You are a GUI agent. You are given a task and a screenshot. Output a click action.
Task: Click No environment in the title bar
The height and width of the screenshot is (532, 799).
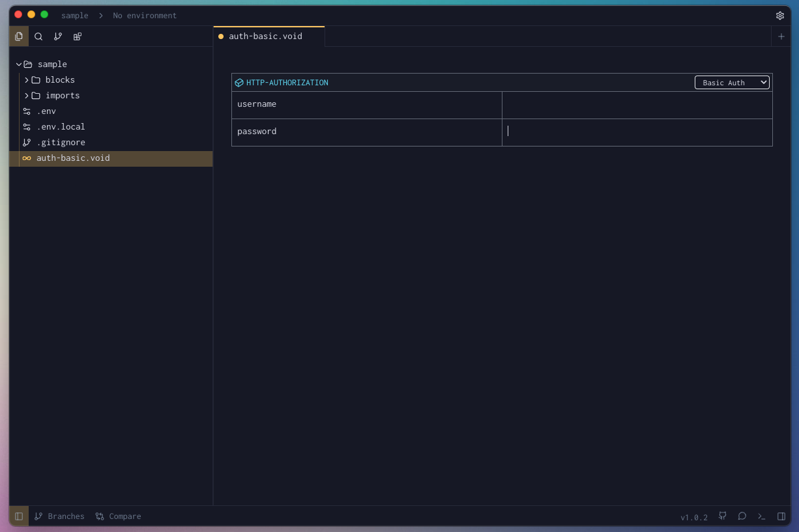pos(145,15)
